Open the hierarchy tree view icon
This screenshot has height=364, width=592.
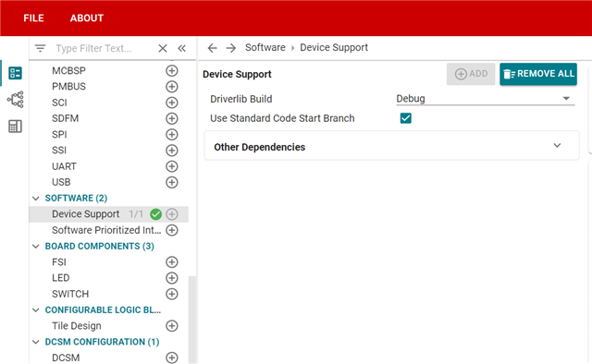coord(15,100)
